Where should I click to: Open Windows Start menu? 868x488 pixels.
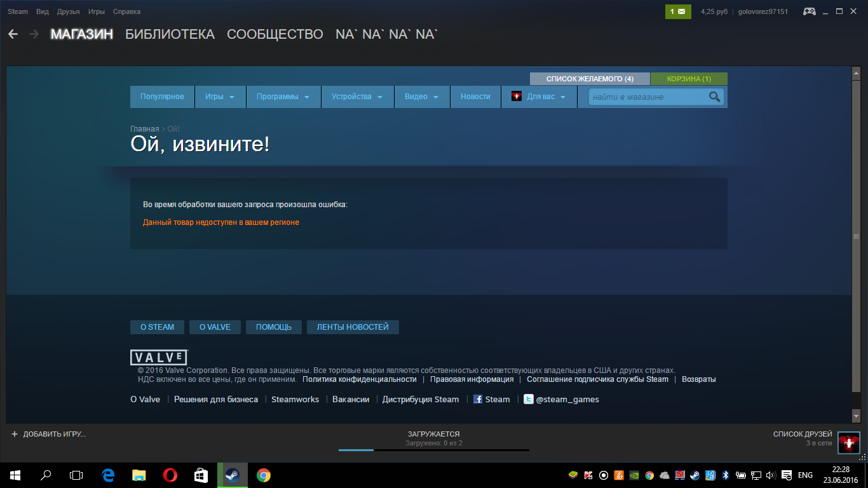click(x=15, y=475)
